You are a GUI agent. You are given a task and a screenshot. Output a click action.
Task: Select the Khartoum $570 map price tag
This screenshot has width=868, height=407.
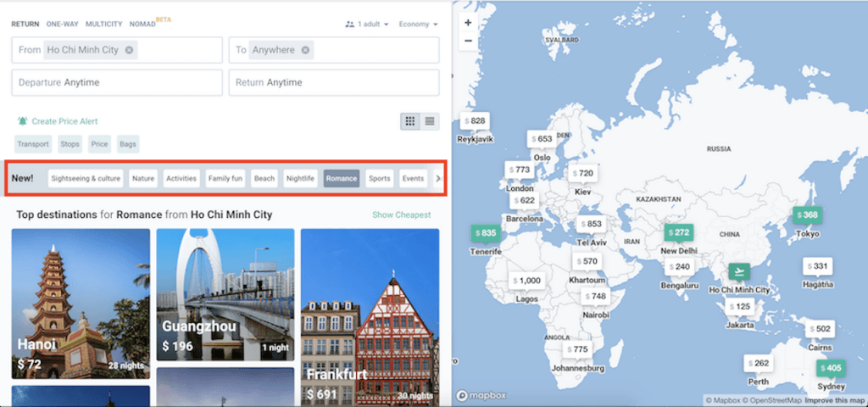point(587,262)
